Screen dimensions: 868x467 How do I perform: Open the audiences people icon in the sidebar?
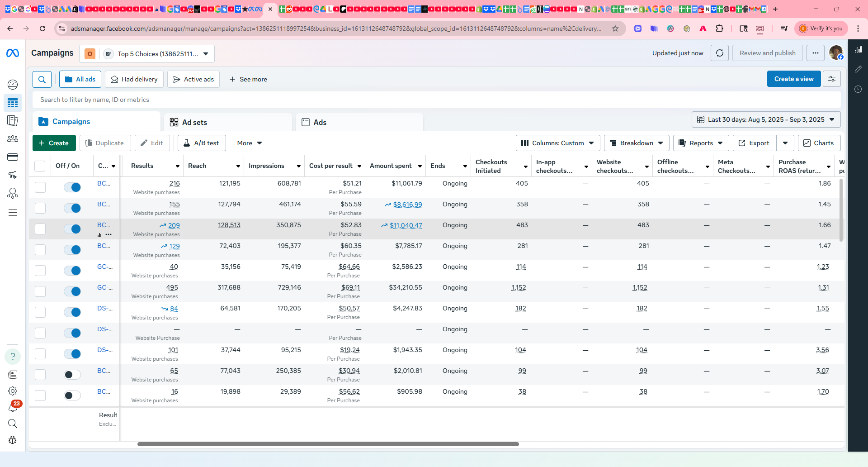[13, 139]
